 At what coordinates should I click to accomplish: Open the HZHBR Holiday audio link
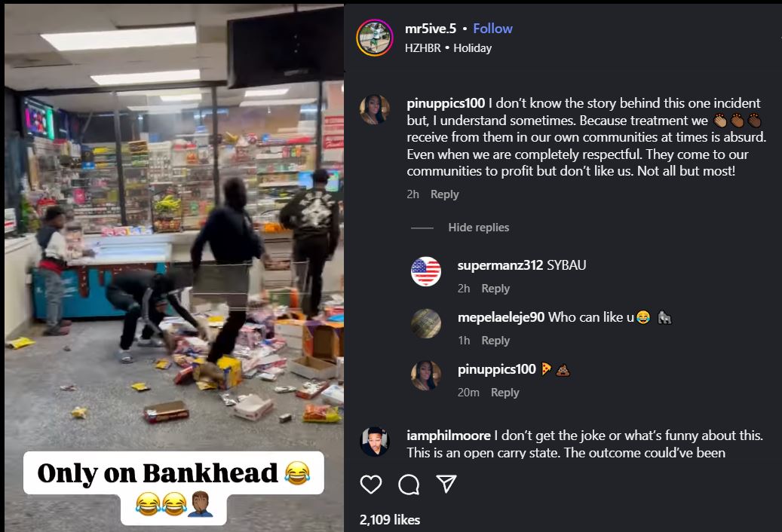(x=448, y=47)
